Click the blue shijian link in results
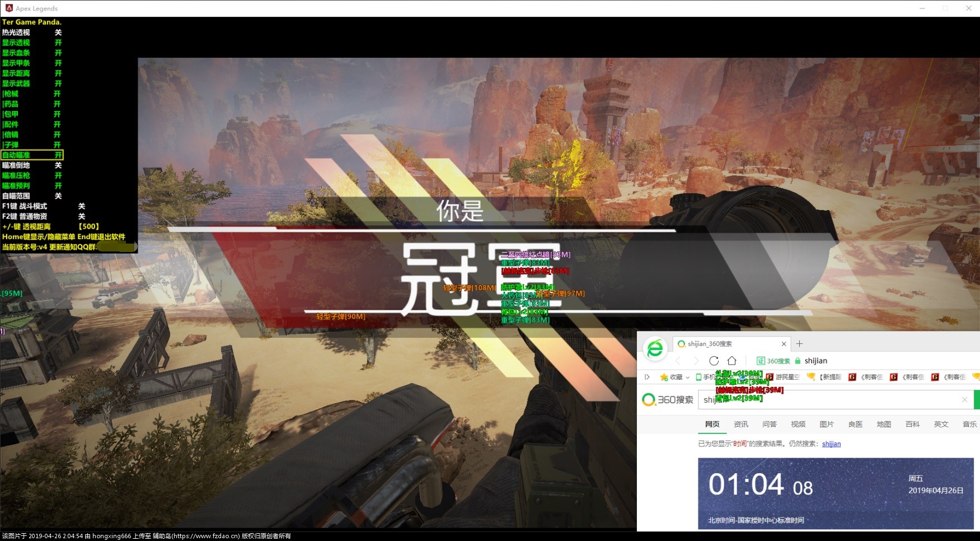The height and width of the screenshot is (541, 980). coord(831,444)
